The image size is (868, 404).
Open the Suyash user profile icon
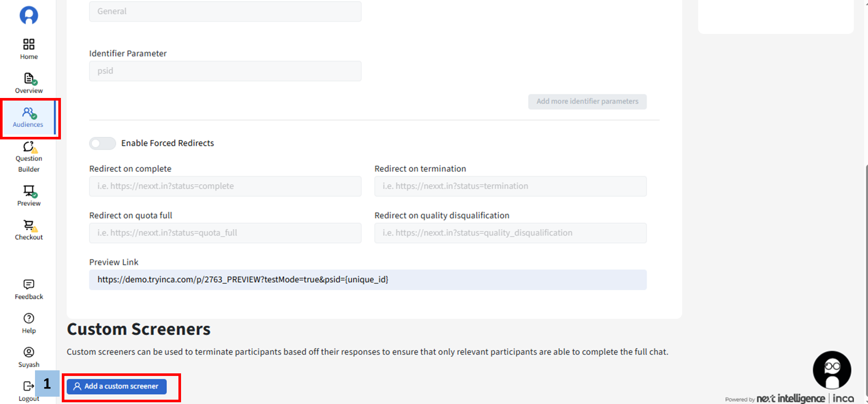(29, 353)
